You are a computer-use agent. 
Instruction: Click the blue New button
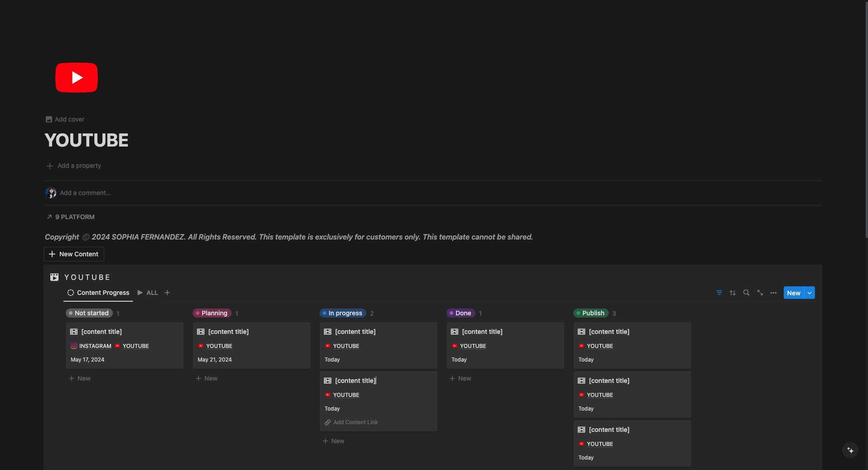click(794, 293)
